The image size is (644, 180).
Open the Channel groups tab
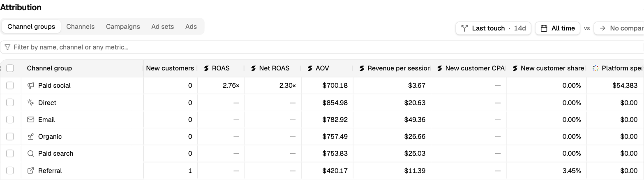[31, 26]
